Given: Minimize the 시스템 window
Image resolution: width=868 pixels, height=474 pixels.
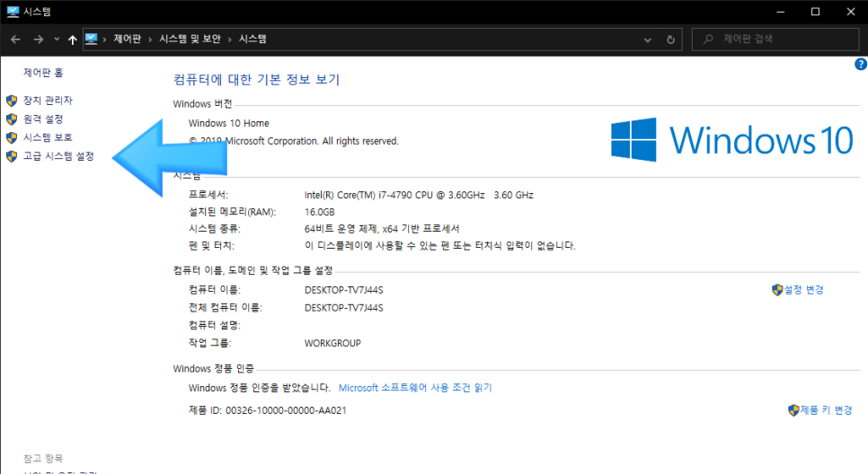Looking at the screenshot, I should point(781,12).
